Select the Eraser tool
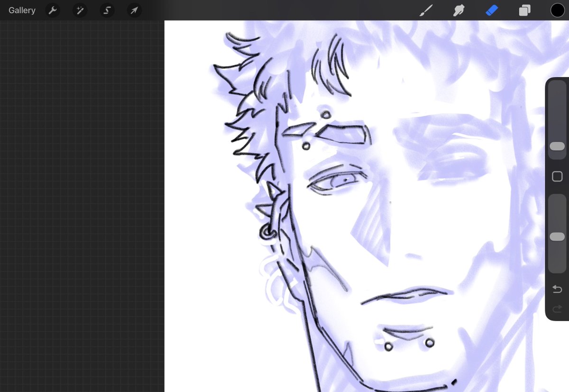The height and width of the screenshot is (392, 569). click(492, 10)
